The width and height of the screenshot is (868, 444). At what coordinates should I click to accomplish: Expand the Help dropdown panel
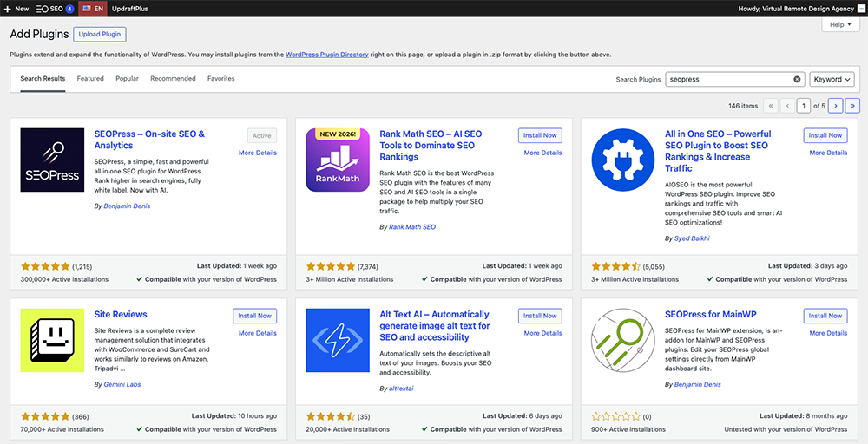(840, 24)
